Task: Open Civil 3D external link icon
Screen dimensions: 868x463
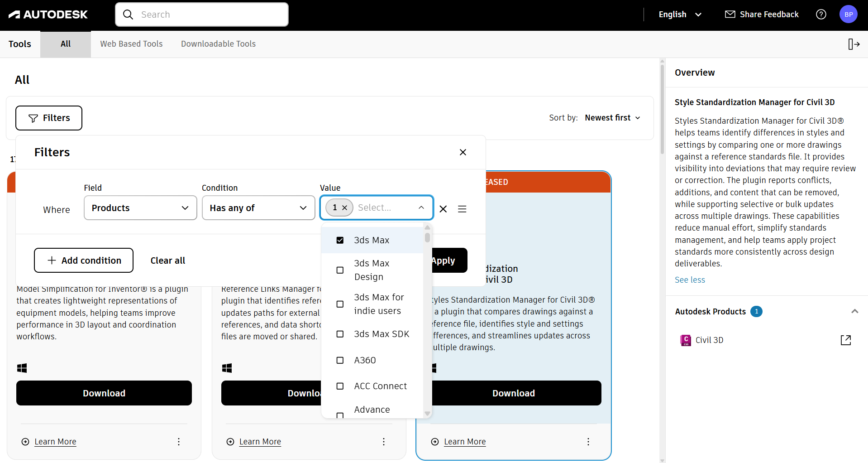Action: [846, 340]
